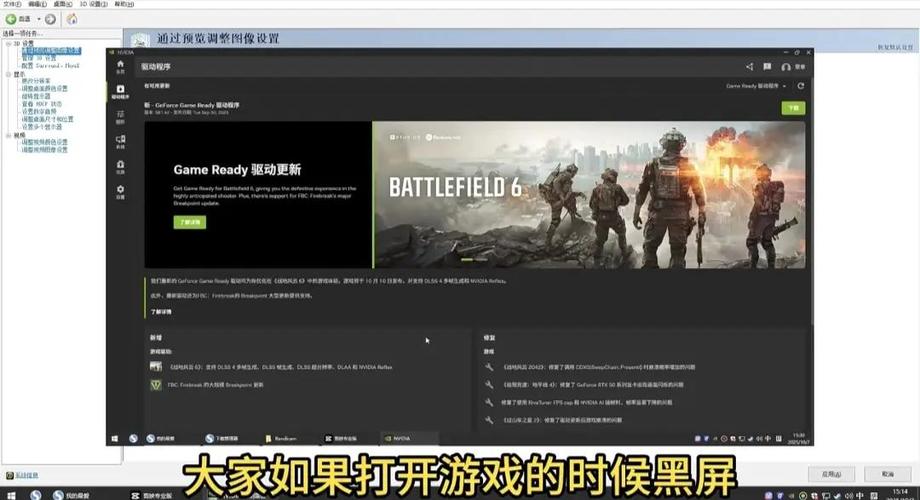Select Drivers icon in NVIDIA app sidebar

click(x=120, y=92)
